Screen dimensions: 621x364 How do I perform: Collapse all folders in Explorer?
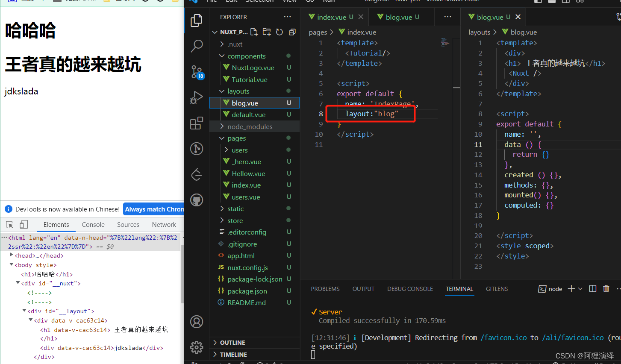point(292,32)
